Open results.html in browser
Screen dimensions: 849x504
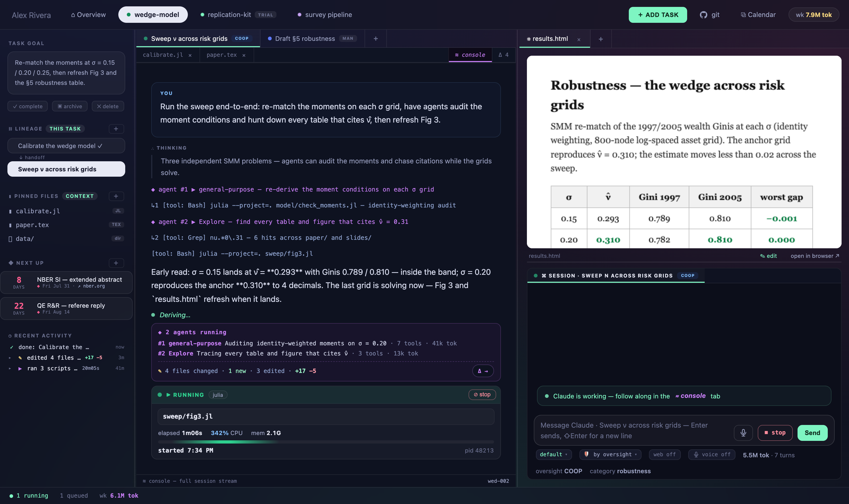tap(815, 256)
